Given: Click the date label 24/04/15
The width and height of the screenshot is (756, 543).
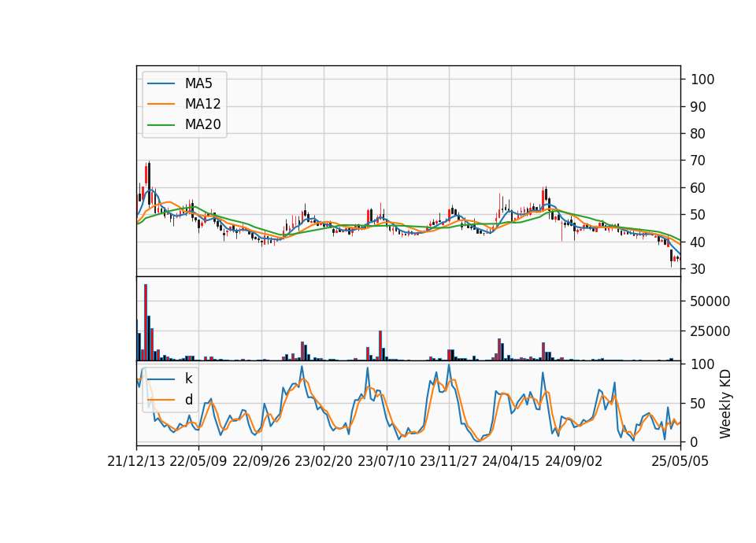Looking at the screenshot, I should [511, 461].
